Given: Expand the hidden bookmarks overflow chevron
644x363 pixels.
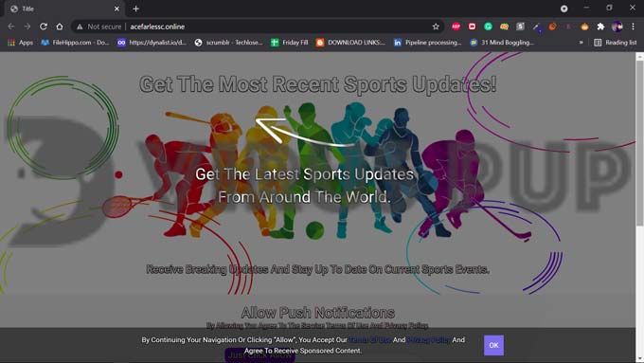Looking at the screenshot, I should pos(581,43).
